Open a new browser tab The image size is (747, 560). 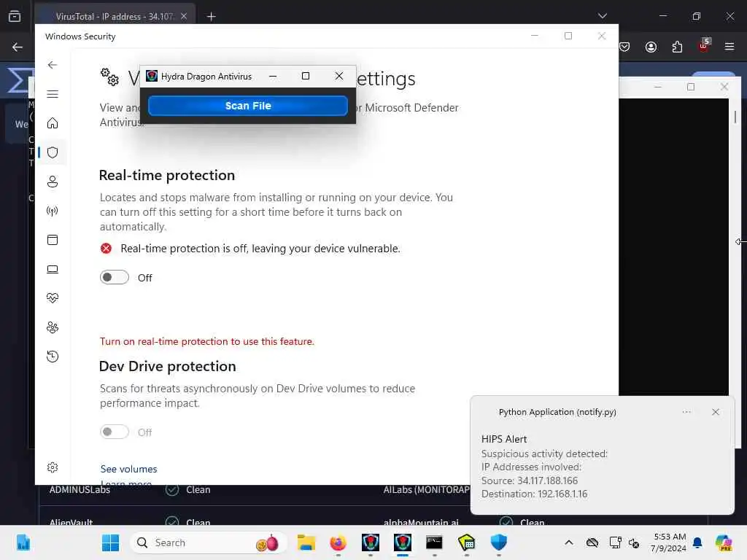pos(212,17)
